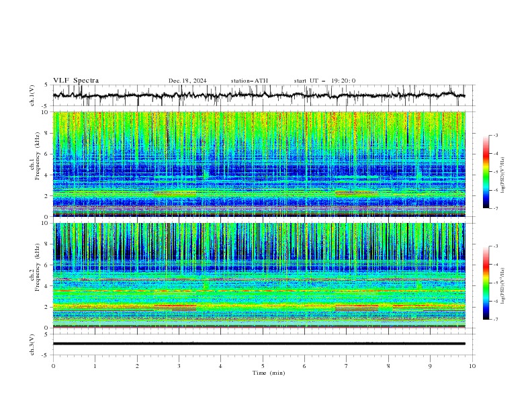The height and width of the screenshot is (411, 532).
Task: Click the "VLF Spectra" plot title
Action: point(76,81)
